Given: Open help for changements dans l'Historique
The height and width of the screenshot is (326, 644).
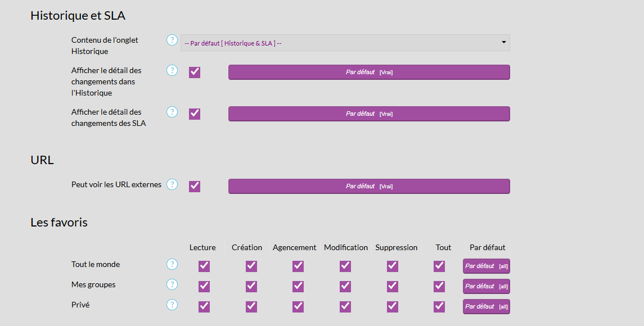Looking at the screenshot, I should [172, 70].
